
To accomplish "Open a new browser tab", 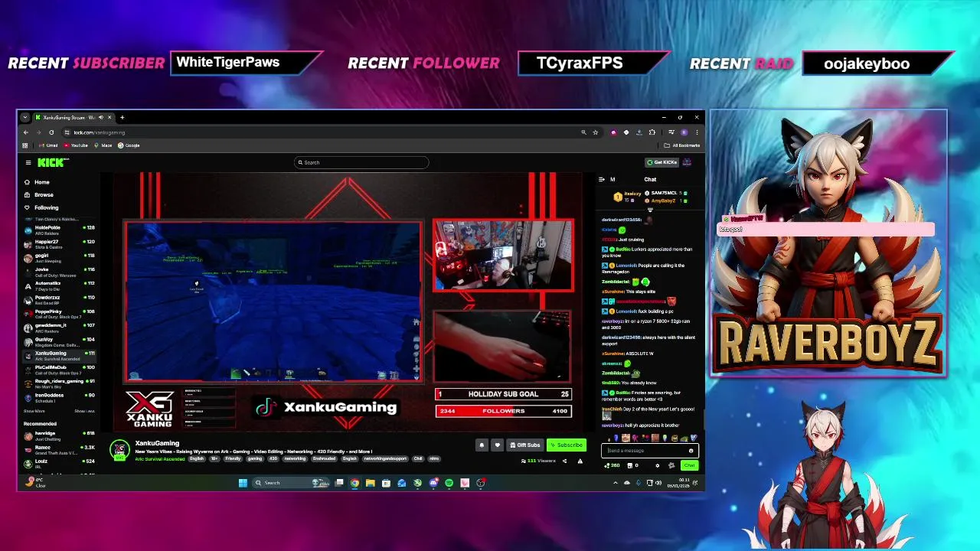I will click(122, 118).
